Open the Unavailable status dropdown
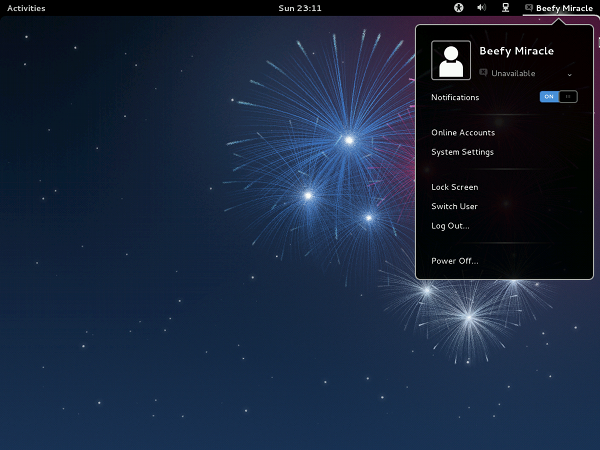Viewport: 600px width, 450px height. click(527, 73)
